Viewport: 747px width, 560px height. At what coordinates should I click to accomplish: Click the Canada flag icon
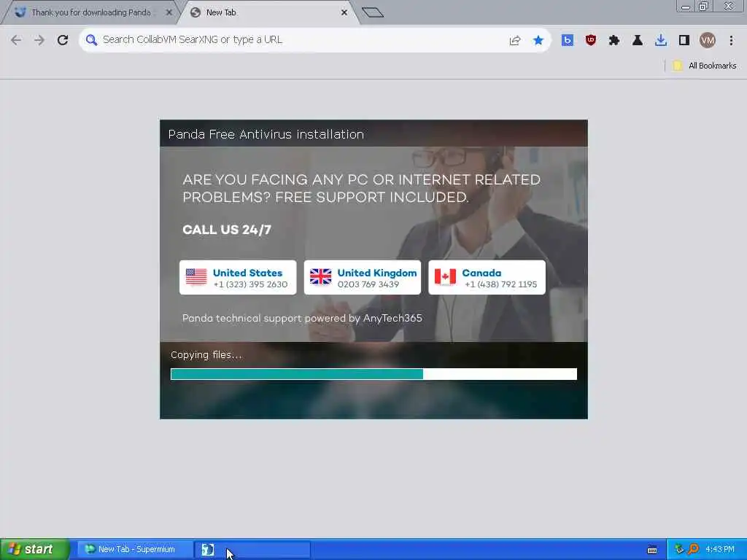445,276
